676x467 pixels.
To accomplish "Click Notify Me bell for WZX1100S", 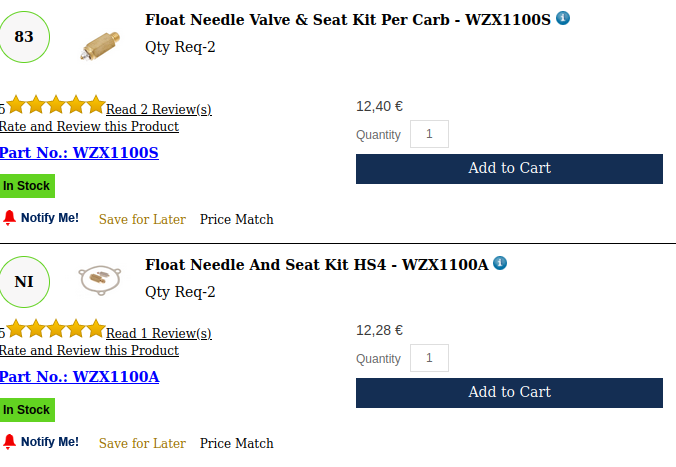I will pos(10,218).
